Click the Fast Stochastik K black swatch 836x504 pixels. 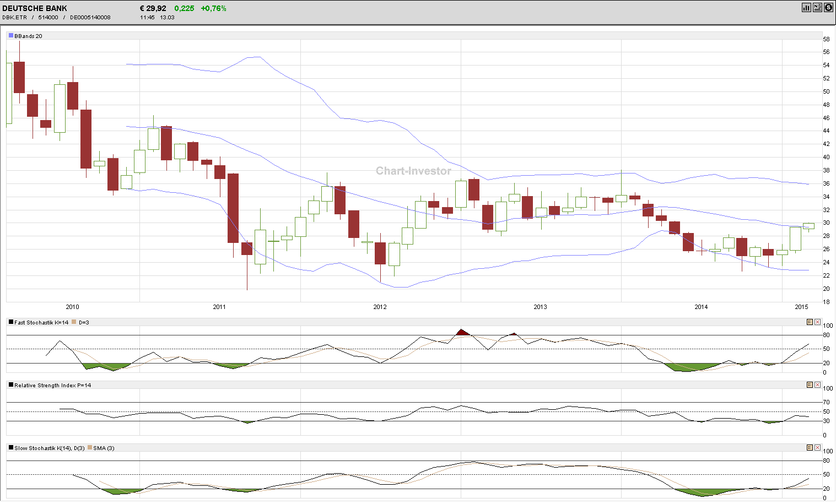tap(11, 322)
